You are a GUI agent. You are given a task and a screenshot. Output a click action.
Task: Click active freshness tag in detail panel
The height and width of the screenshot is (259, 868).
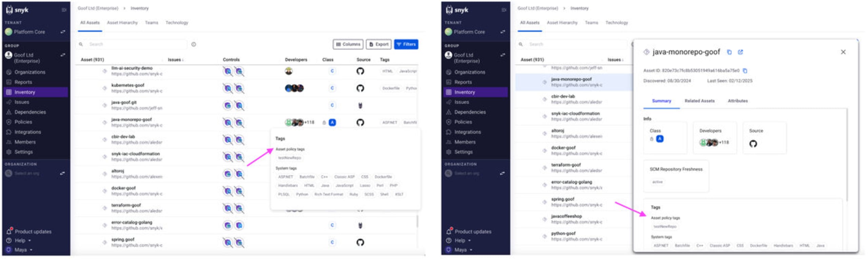[x=657, y=182]
